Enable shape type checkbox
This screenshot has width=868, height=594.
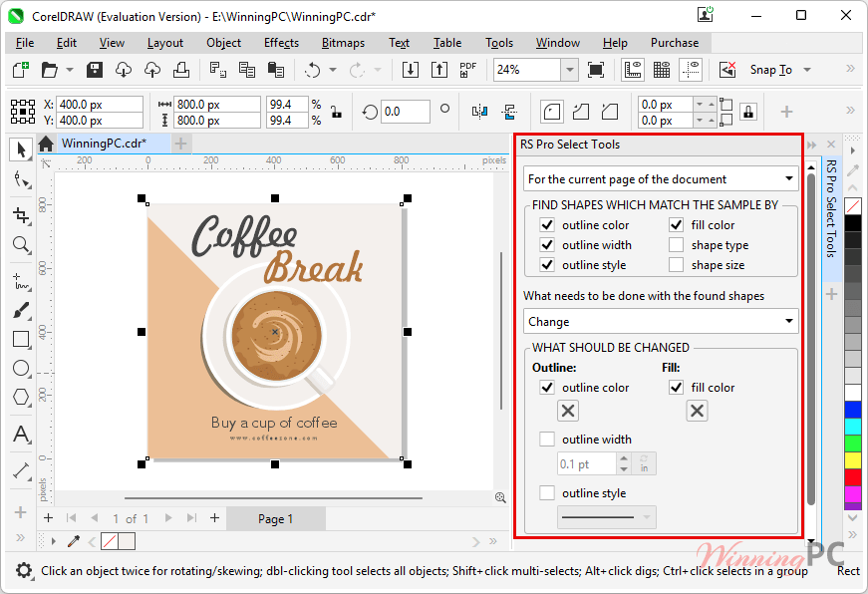[x=676, y=245]
